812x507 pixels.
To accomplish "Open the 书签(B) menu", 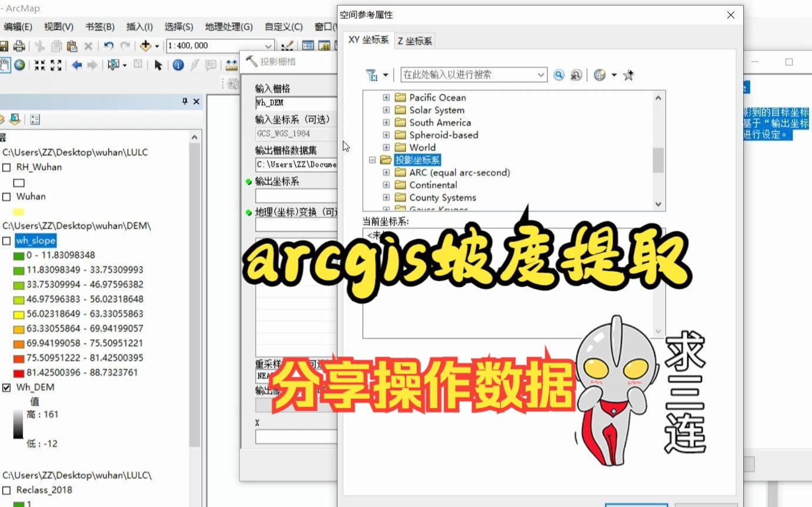I will [100, 27].
